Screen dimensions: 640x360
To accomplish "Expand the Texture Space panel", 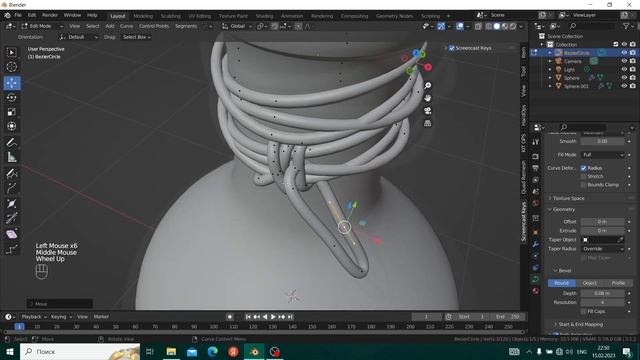I will tap(568, 198).
